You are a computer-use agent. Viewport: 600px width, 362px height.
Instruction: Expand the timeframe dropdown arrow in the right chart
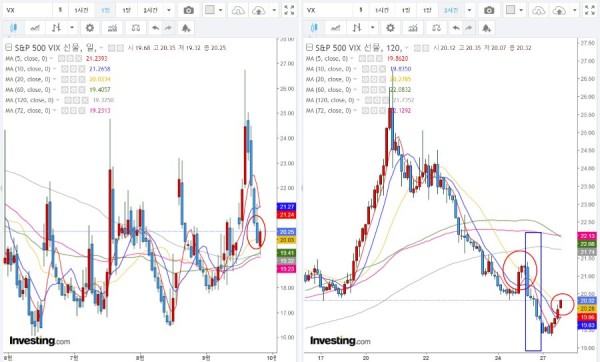[x=469, y=10]
